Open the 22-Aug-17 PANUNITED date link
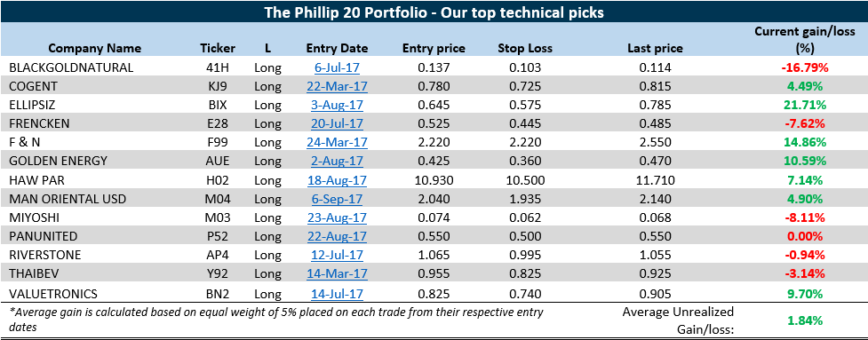 point(337,236)
